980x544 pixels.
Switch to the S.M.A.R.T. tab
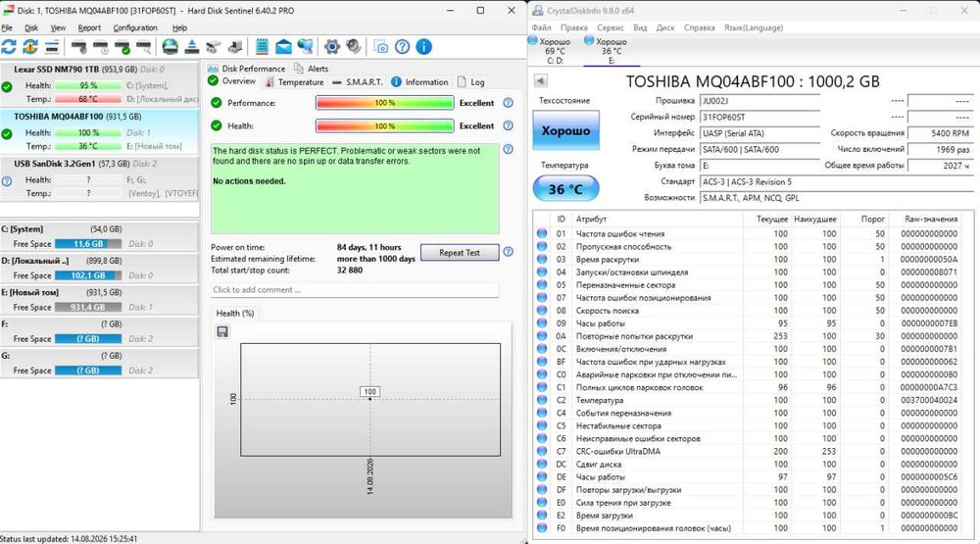(357, 82)
